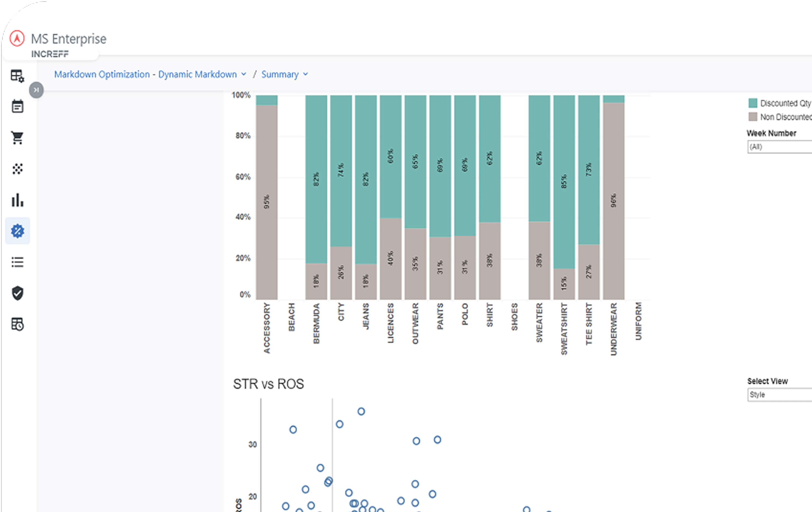Click the topmost scatter point in STR vs ROS

pyautogui.click(x=361, y=411)
